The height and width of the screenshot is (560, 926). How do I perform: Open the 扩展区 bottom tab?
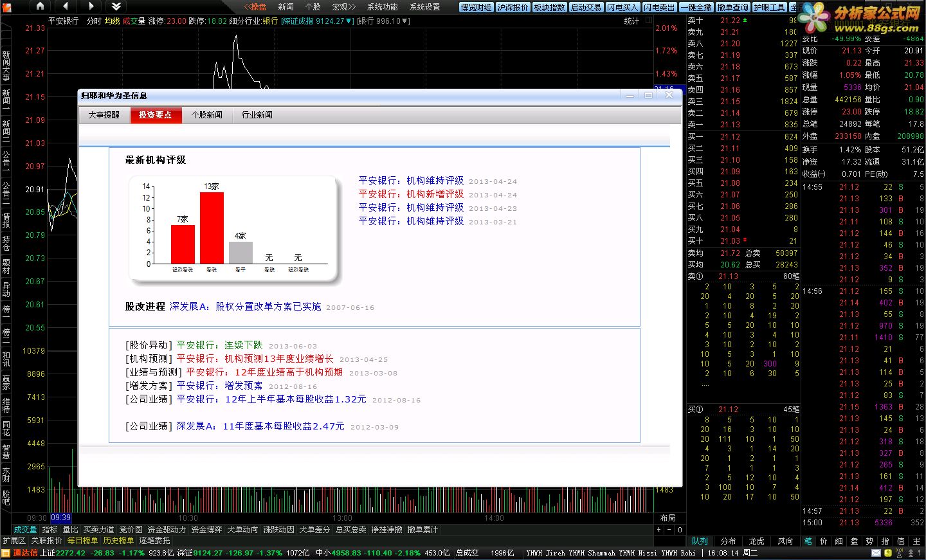[x=14, y=541]
